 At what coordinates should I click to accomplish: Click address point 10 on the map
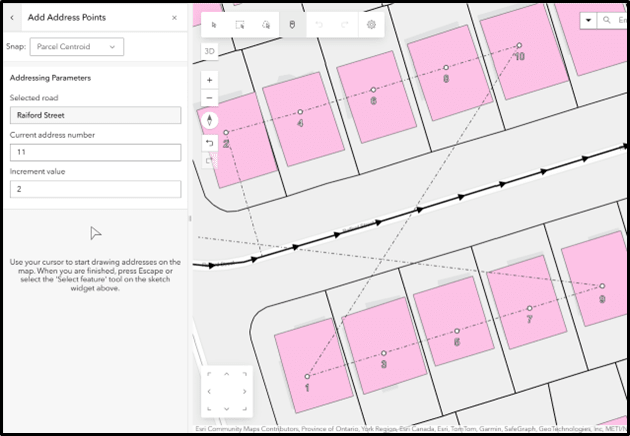point(519,45)
